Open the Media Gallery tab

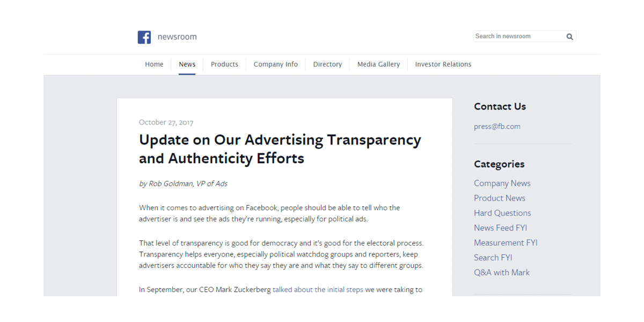tap(378, 64)
